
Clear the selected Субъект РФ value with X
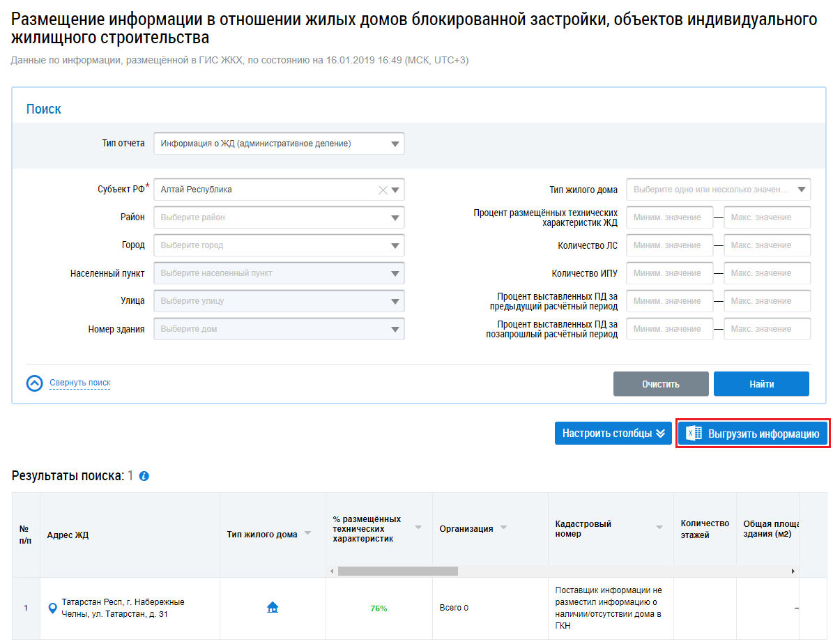382,190
